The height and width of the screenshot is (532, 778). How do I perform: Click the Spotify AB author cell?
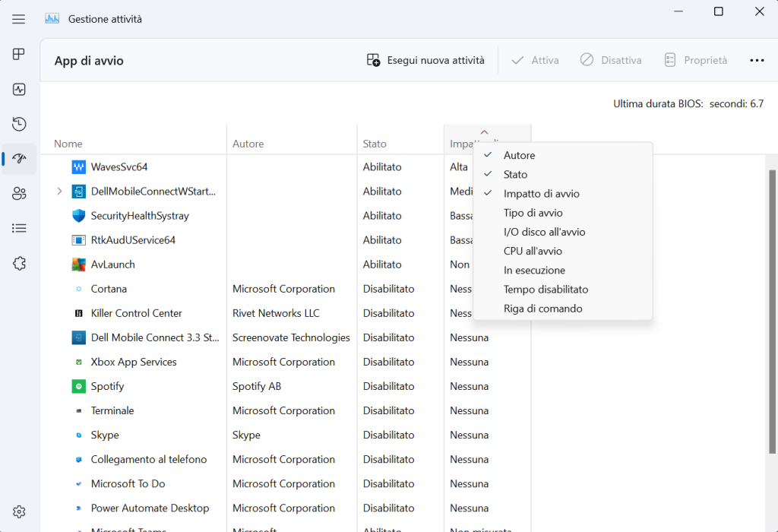coord(257,386)
